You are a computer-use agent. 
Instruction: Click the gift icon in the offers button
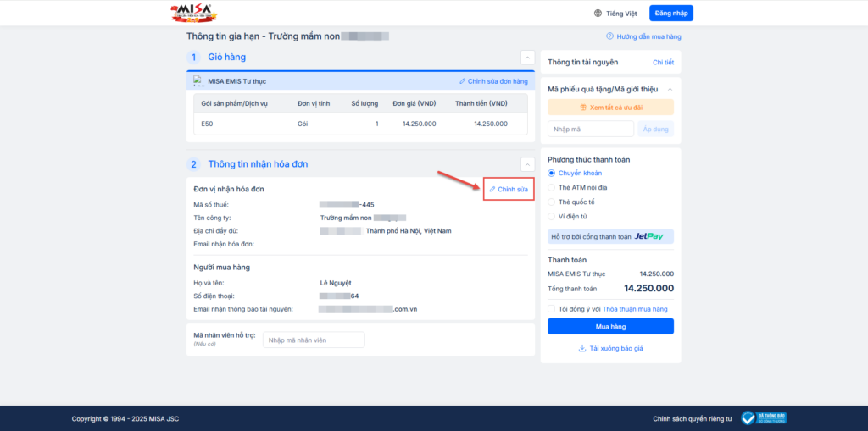tap(583, 108)
